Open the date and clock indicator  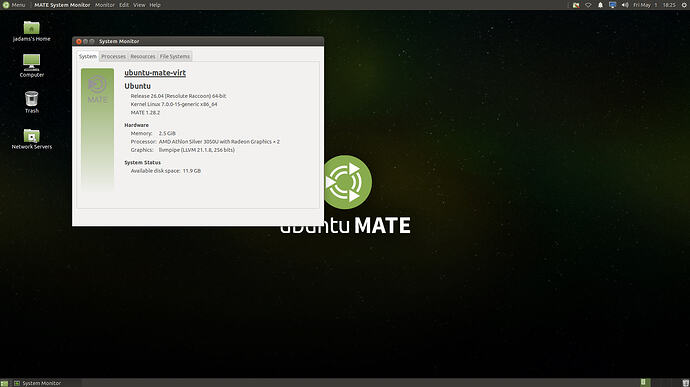click(x=654, y=5)
